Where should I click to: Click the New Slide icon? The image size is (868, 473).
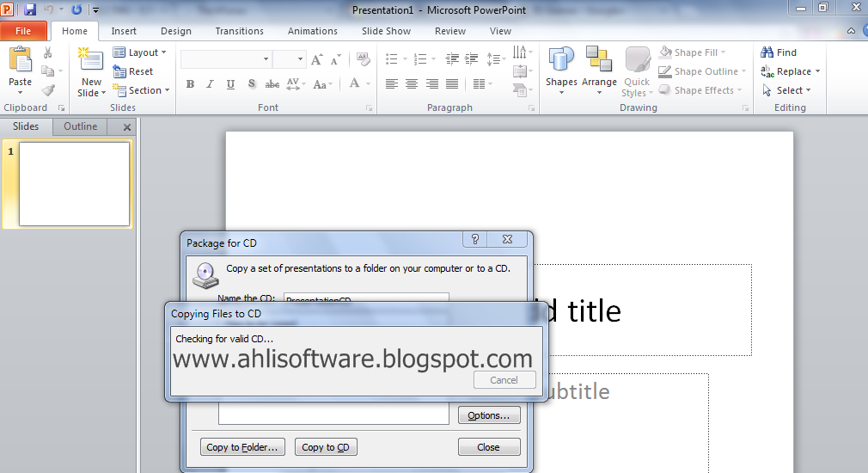[91, 60]
